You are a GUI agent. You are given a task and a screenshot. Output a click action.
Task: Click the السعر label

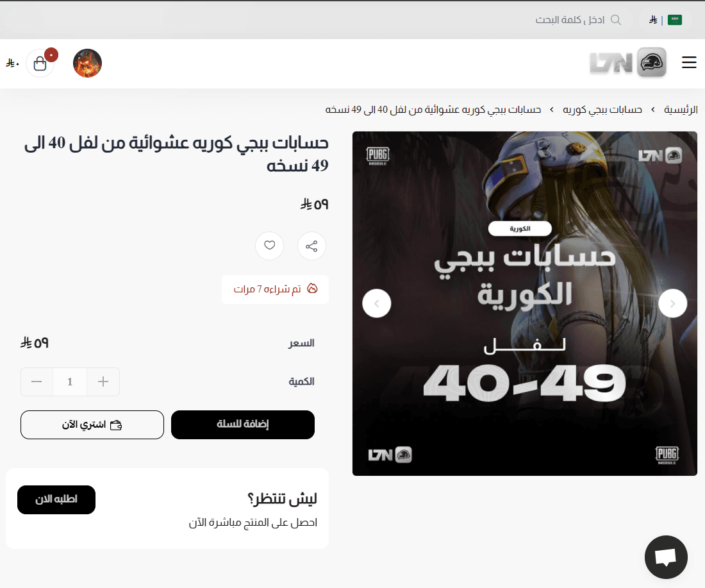click(x=301, y=343)
